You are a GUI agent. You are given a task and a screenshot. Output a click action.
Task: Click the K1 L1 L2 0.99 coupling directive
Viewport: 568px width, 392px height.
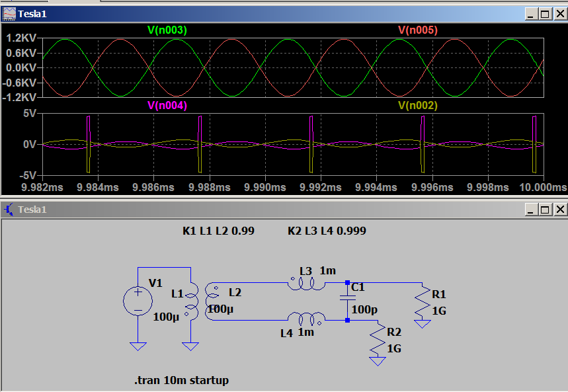pos(218,231)
